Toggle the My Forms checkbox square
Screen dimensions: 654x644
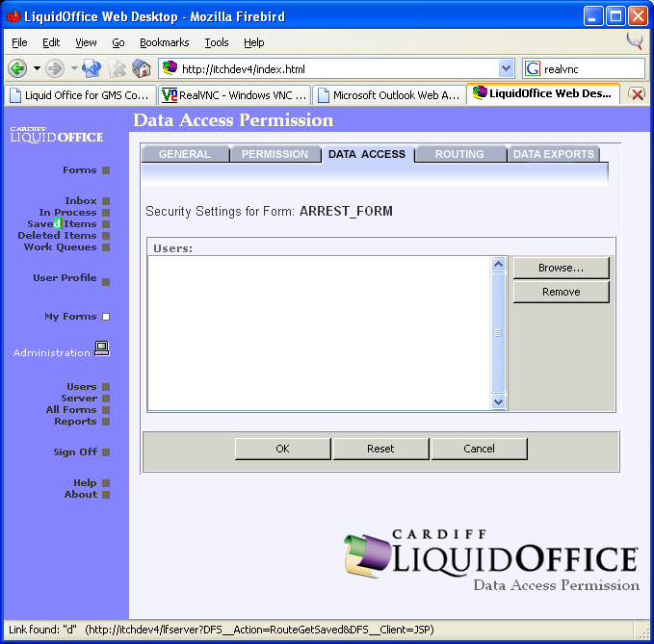tap(106, 317)
